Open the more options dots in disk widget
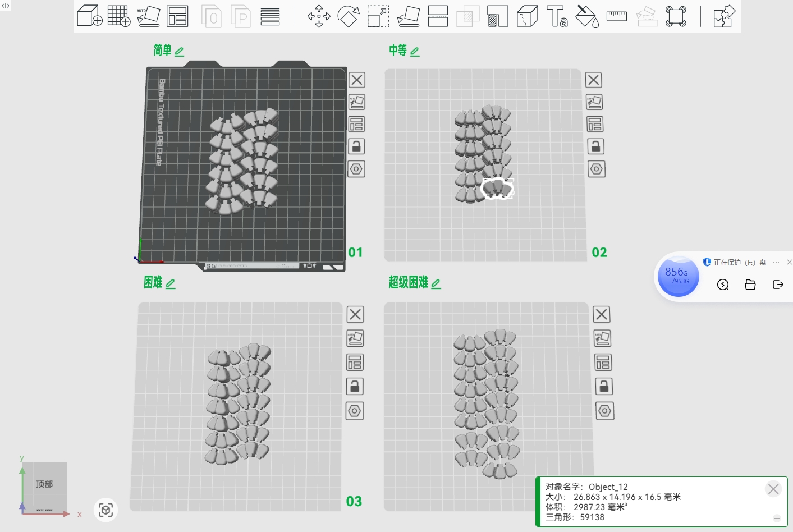This screenshot has height=532, width=793. [x=776, y=262]
